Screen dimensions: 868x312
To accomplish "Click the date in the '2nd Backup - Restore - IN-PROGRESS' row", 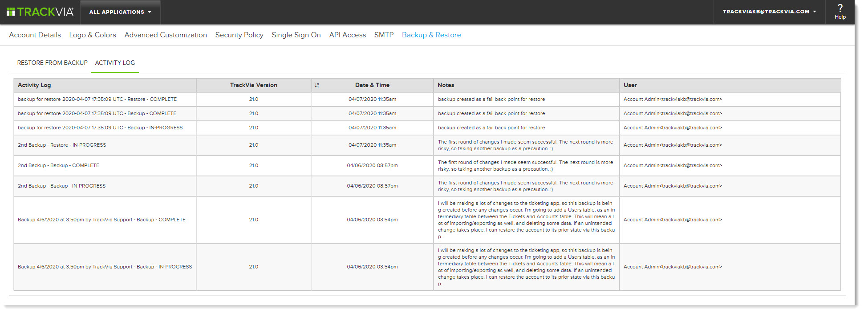I will pyautogui.click(x=372, y=145).
